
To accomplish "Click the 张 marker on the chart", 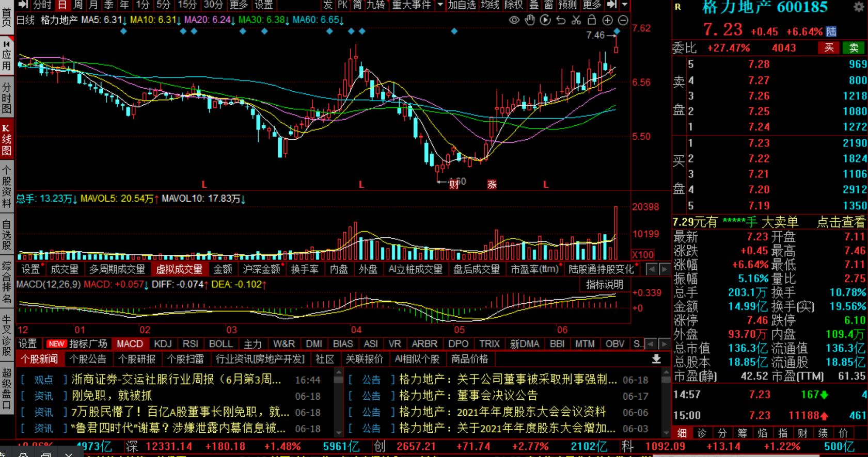I will click(492, 184).
